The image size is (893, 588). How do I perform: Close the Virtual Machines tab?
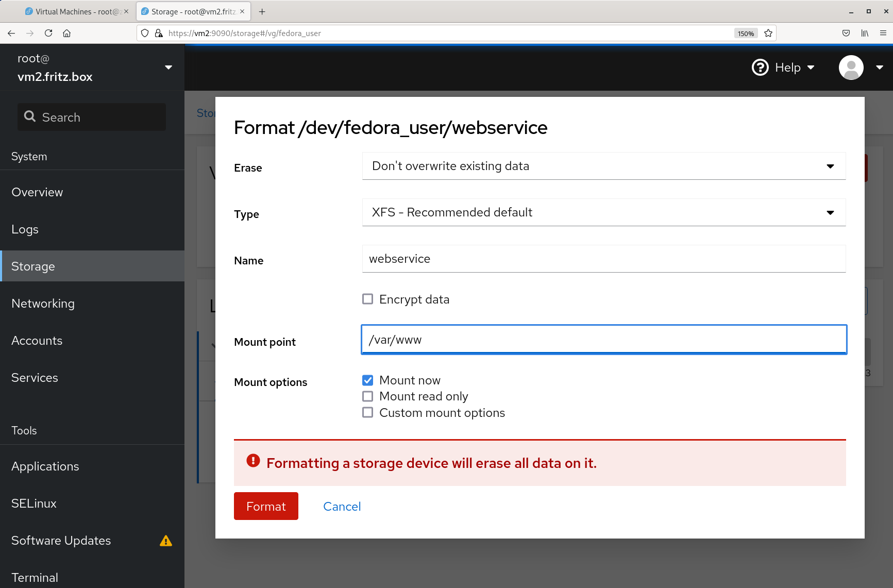[126, 11]
